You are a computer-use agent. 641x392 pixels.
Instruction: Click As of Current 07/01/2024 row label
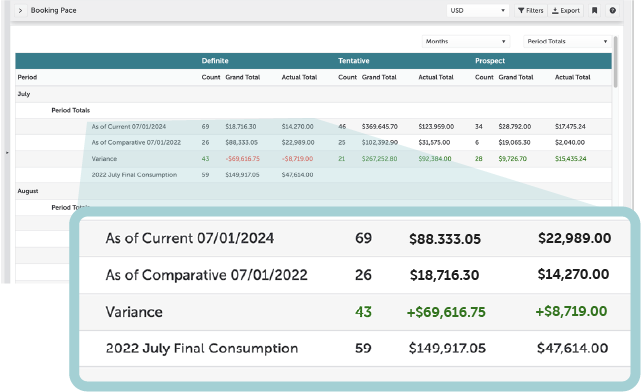coord(129,127)
